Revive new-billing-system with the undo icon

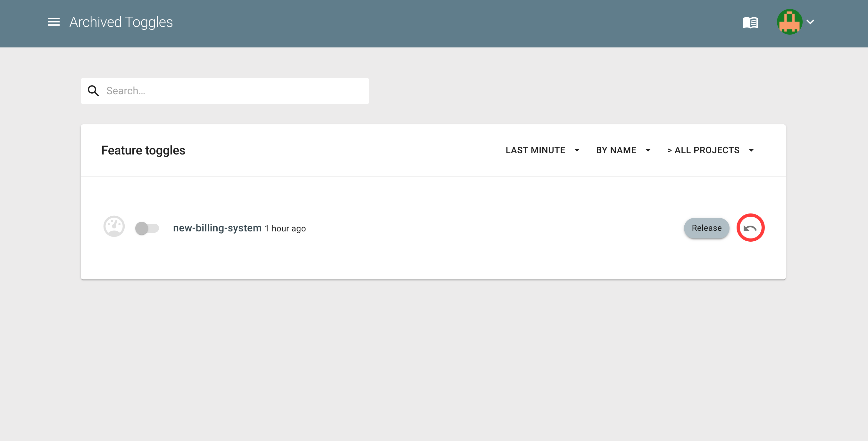[x=750, y=228]
